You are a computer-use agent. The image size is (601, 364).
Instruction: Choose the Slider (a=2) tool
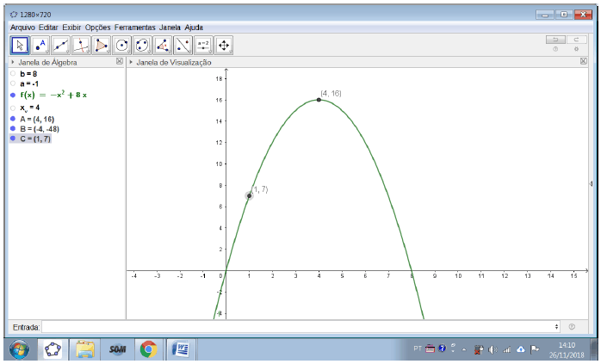(x=203, y=45)
